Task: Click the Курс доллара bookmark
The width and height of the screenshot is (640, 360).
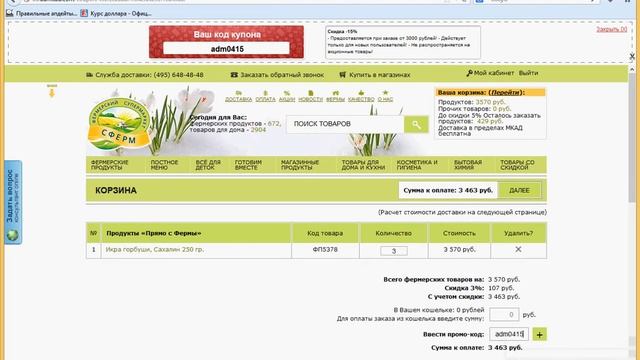Action: click(x=116, y=13)
